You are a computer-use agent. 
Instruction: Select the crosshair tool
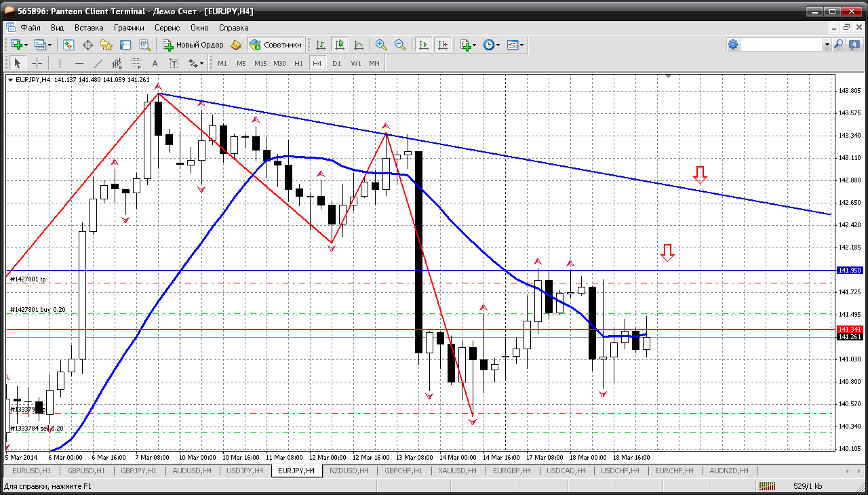(x=37, y=63)
